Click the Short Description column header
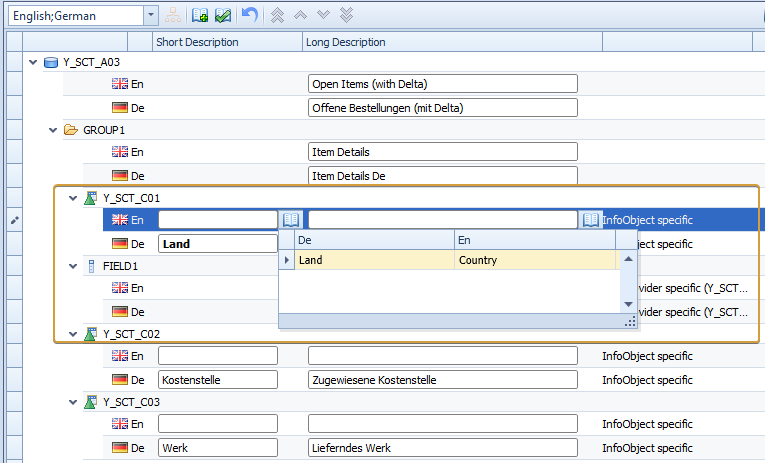Viewport: 765px width, 463px height. (x=197, y=42)
